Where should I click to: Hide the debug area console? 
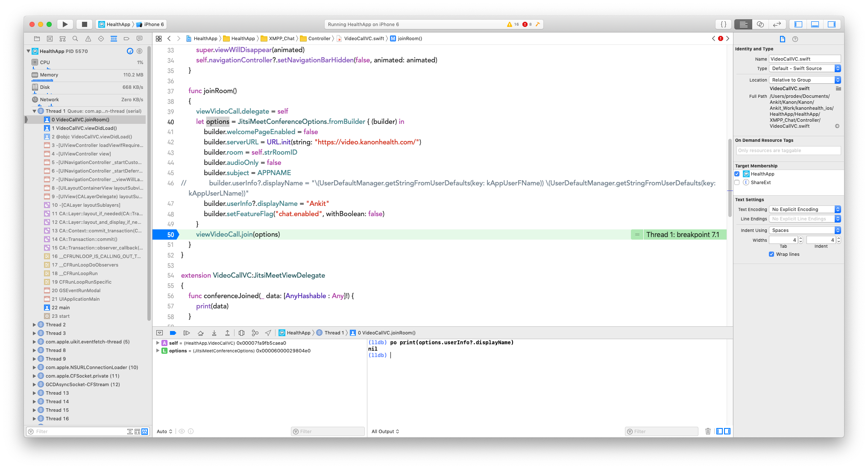(159, 333)
